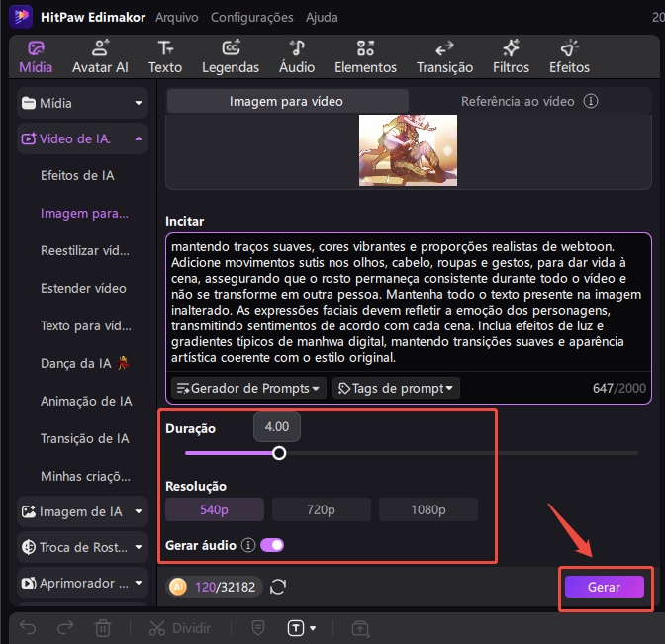
Task: Select the 540p resolution option
Action: (214, 509)
